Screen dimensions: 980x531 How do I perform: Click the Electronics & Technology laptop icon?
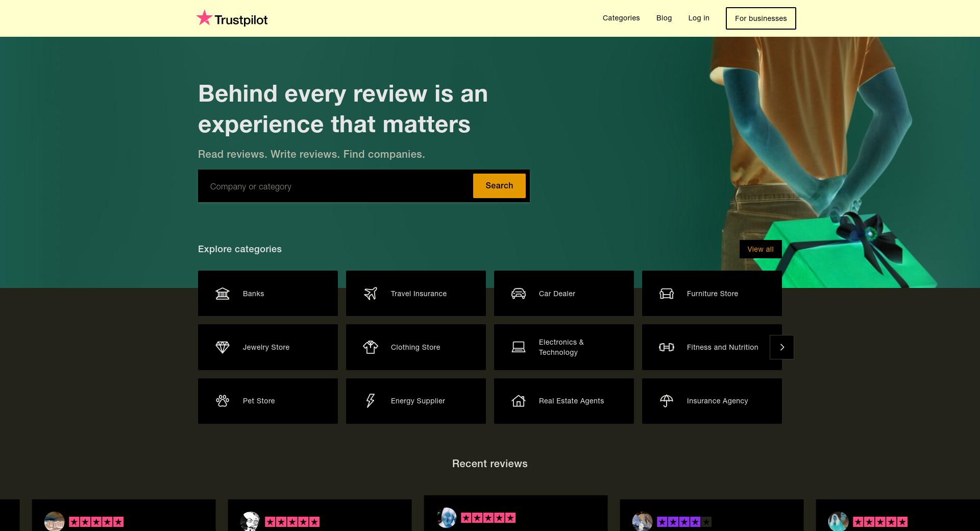(519, 347)
